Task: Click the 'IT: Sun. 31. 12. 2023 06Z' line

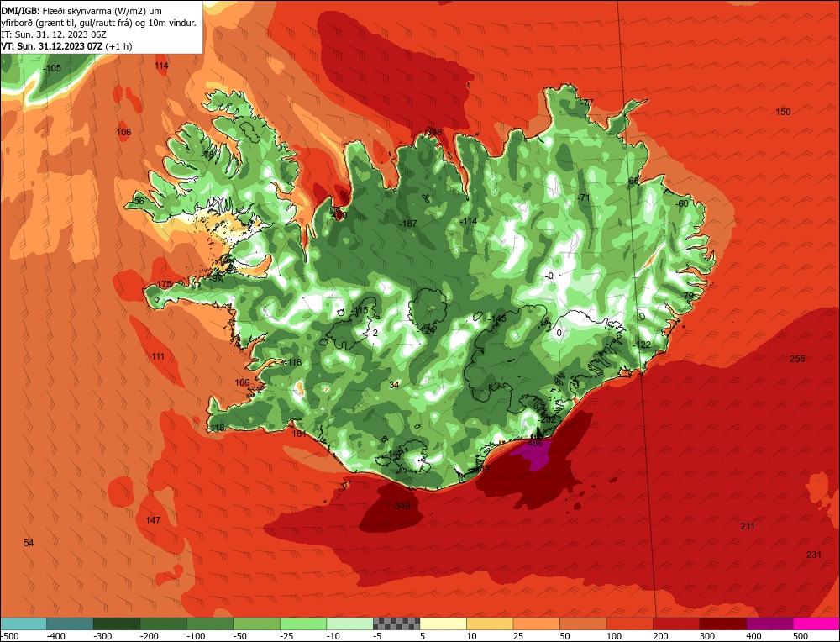Action: pyautogui.click(x=54, y=34)
